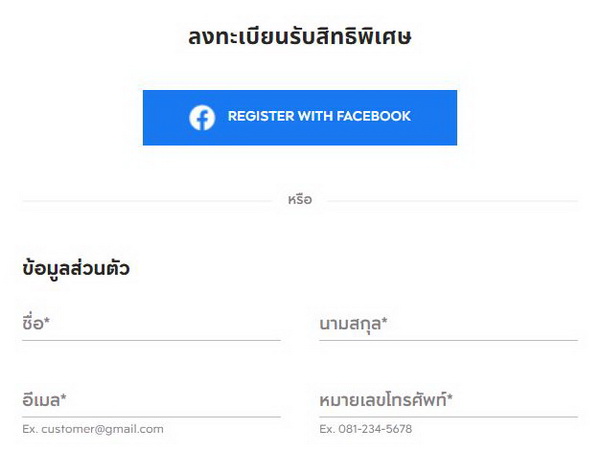This screenshot has width=600, height=474.
Task: Click the required asterisk beside หมายเลขโทรศัพท์
Action: click(x=450, y=399)
